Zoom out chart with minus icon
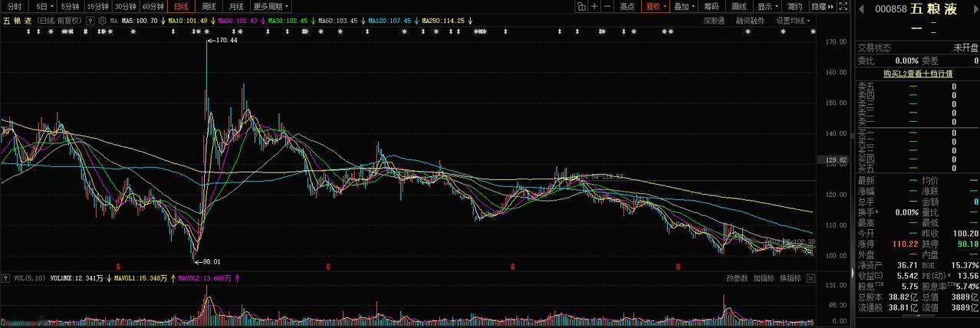This screenshot has height=328, width=980. pos(607,6)
